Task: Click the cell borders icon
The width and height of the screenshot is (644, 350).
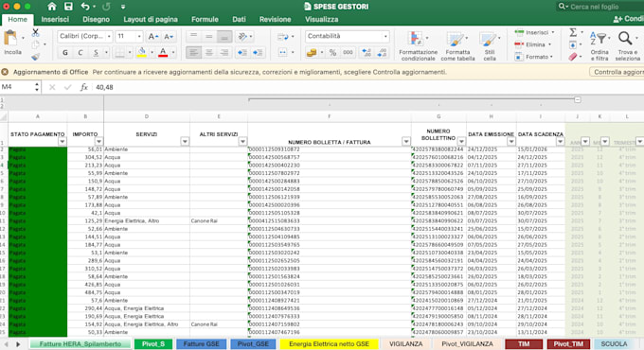Action: 119,53
